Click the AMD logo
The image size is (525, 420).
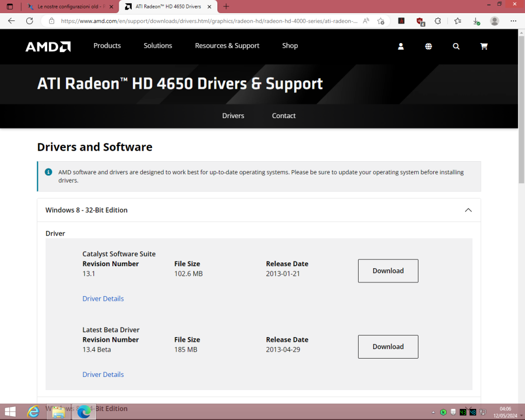tap(48, 46)
